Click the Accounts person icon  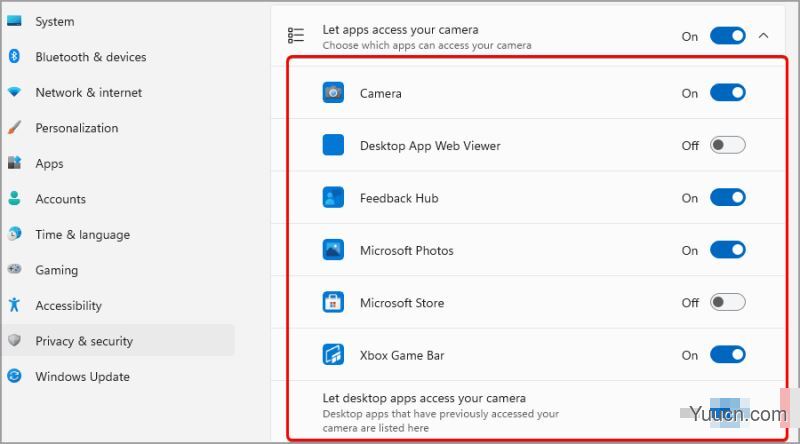pyautogui.click(x=14, y=198)
